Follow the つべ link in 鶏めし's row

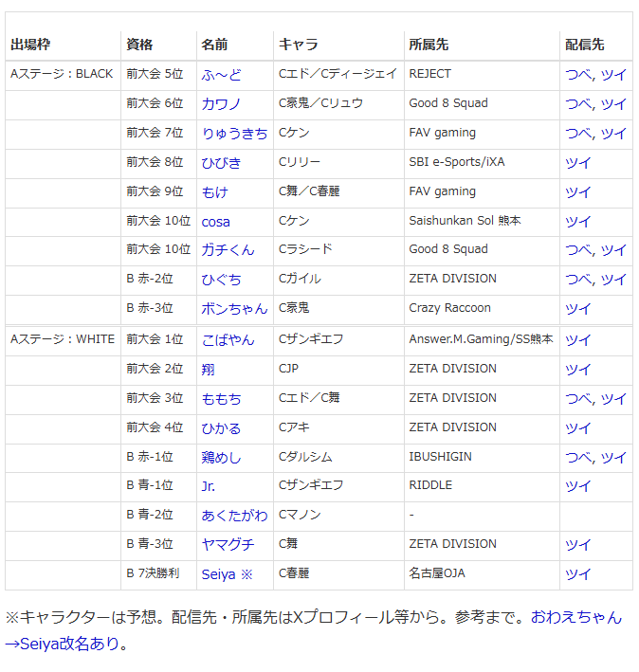click(x=578, y=458)
